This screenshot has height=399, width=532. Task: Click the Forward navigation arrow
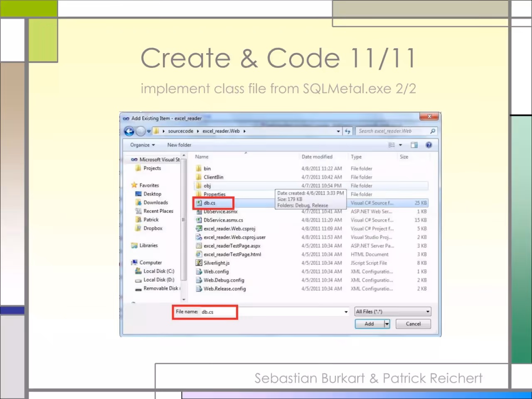click(141, 131)
